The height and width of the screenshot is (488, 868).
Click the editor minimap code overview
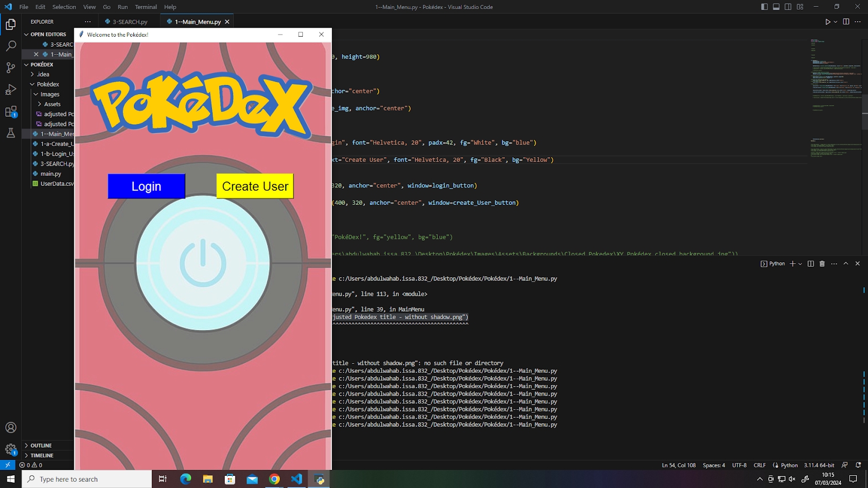[x=834, y=80]
